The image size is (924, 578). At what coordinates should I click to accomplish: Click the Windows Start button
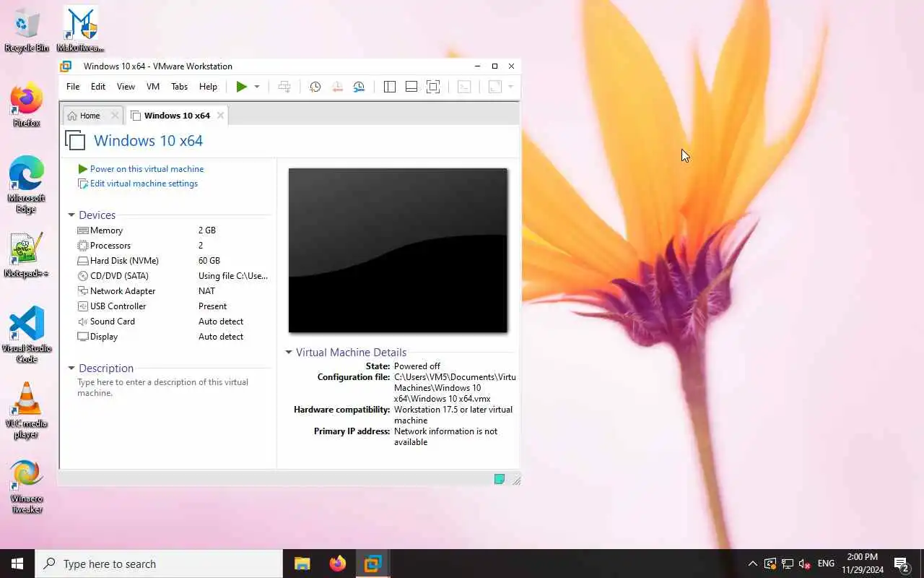click(17, 564)
